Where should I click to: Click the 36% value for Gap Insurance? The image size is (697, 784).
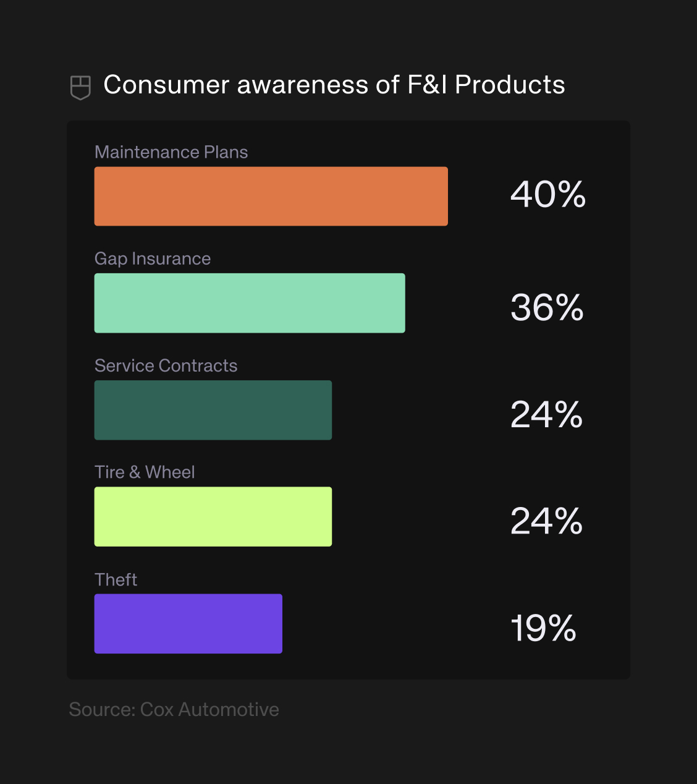tap(547, 307)
